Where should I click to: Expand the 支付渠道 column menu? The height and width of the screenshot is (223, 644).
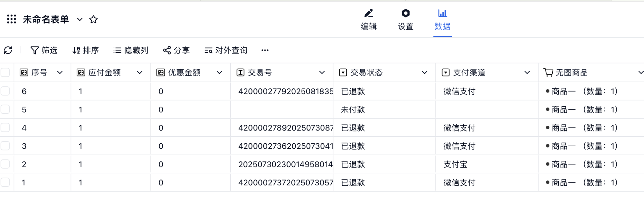tap(527, 73)
